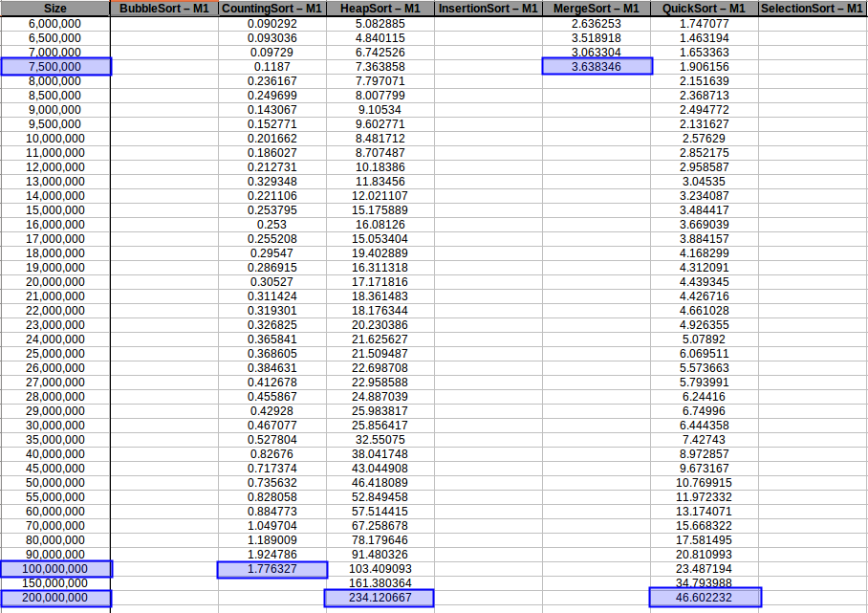Viewport: 868px width, 613px height.
Task: Select the Size column header
Action: coord(55,9)
